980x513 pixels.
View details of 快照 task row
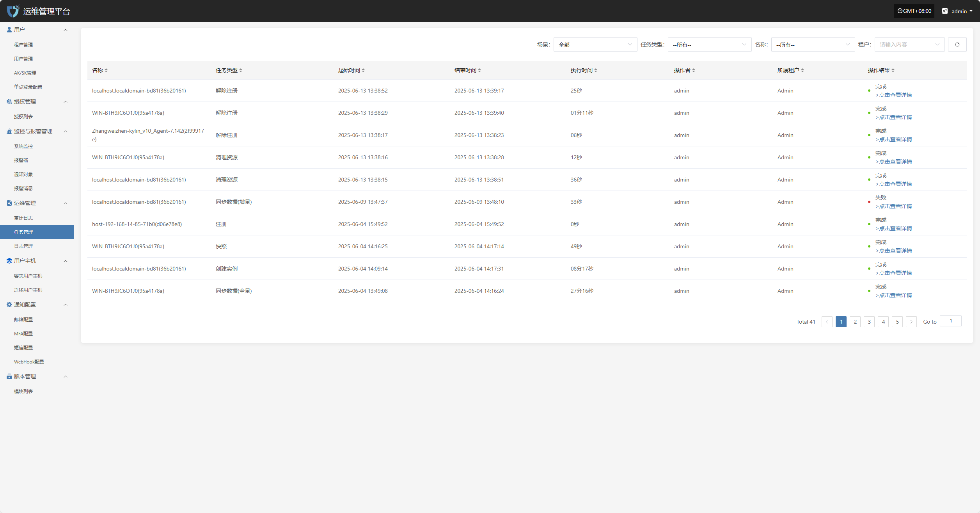click(894, 251)
